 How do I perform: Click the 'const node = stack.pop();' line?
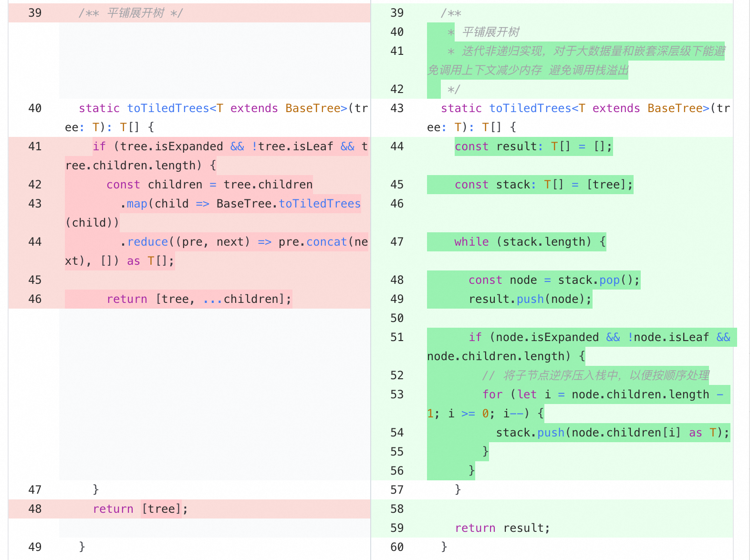click(554, 280)
